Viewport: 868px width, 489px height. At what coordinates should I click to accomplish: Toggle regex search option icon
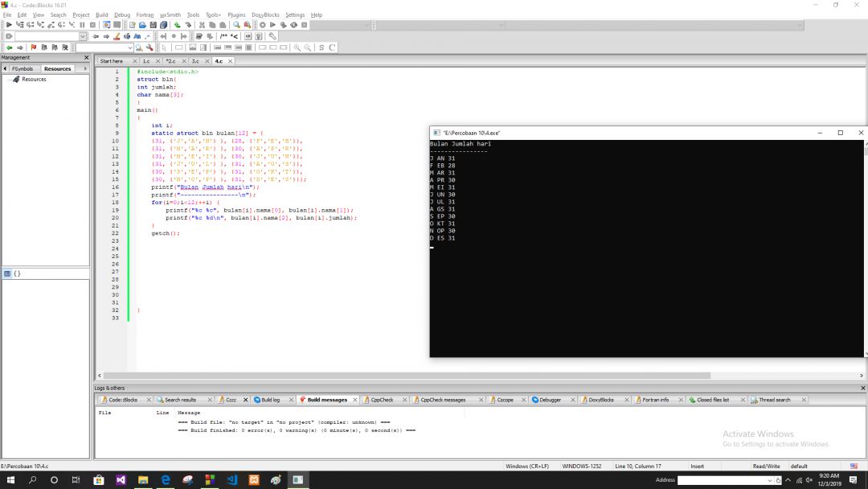(x=148, y=36)
